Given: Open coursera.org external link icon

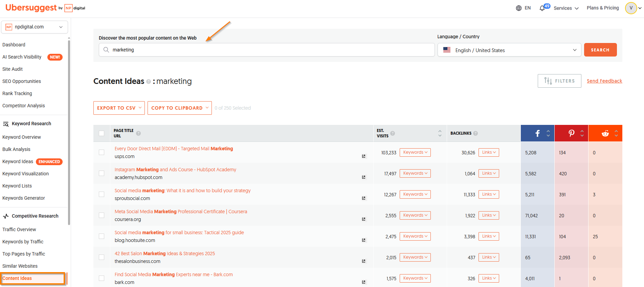Looking at the screenshot, I should click(x=363, y=219).
